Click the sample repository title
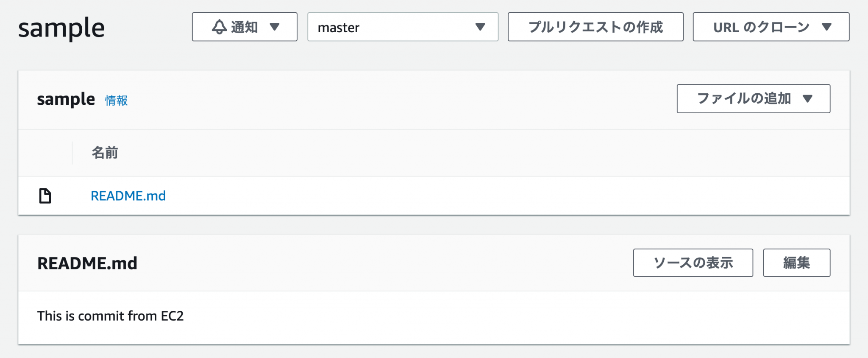The image size is (868, 358). tap(61, 27)
